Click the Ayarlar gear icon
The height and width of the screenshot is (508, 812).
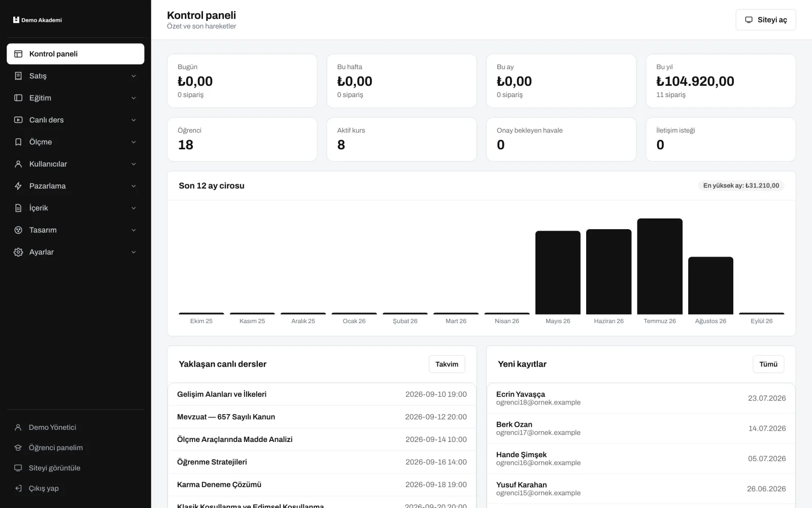tap(18, 252)
